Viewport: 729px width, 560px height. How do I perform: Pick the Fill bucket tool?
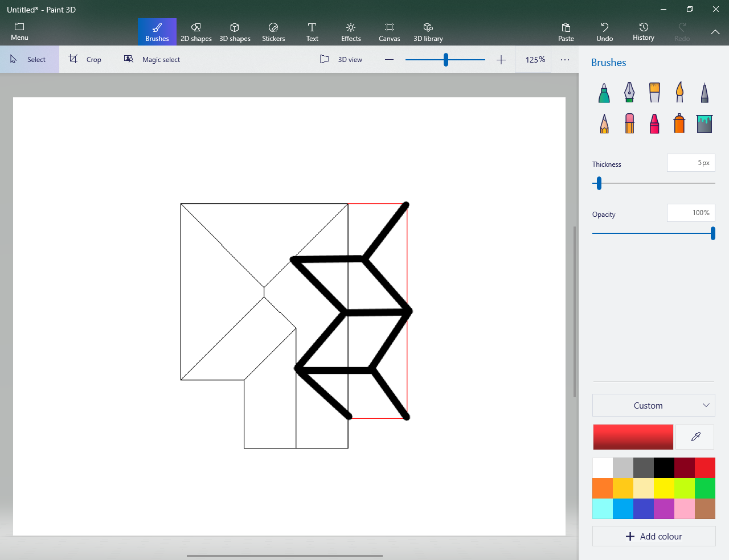click(x=705, y=123)
